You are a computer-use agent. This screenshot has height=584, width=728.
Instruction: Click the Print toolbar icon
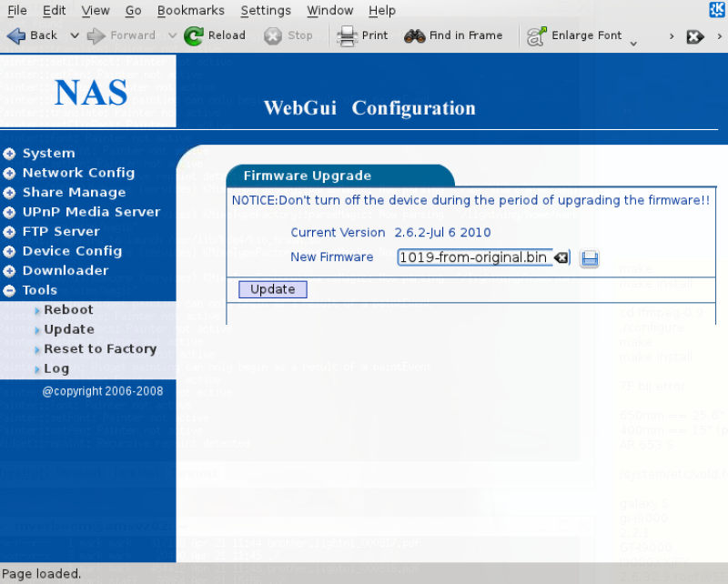pos(347,35)
